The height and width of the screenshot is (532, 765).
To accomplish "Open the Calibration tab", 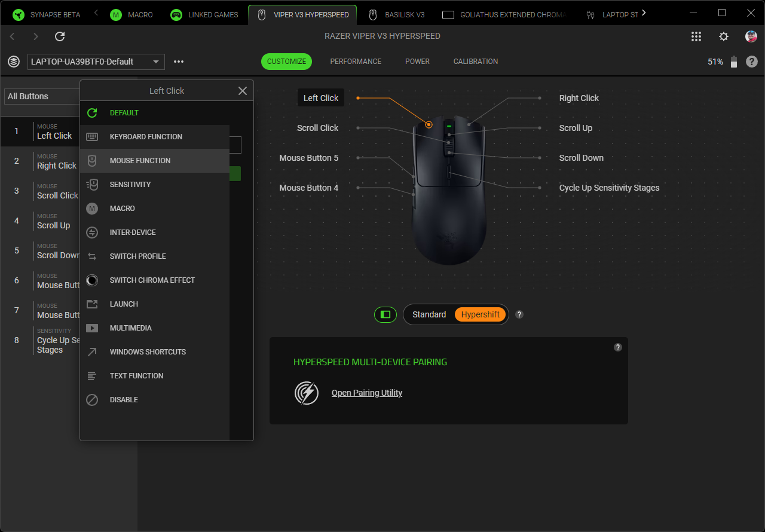I will coord(476,62).
